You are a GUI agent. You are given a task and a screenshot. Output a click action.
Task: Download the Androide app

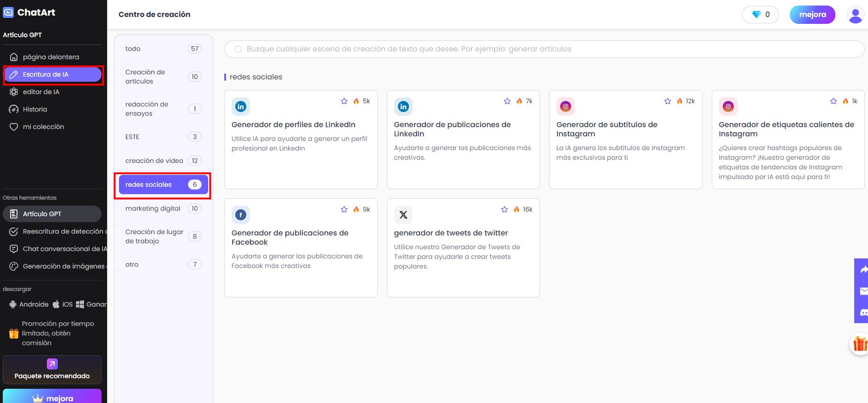coord(28,304)
